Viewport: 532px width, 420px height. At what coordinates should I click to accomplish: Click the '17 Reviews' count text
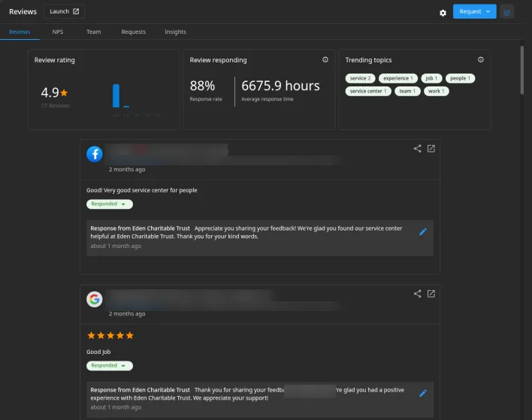56,106
